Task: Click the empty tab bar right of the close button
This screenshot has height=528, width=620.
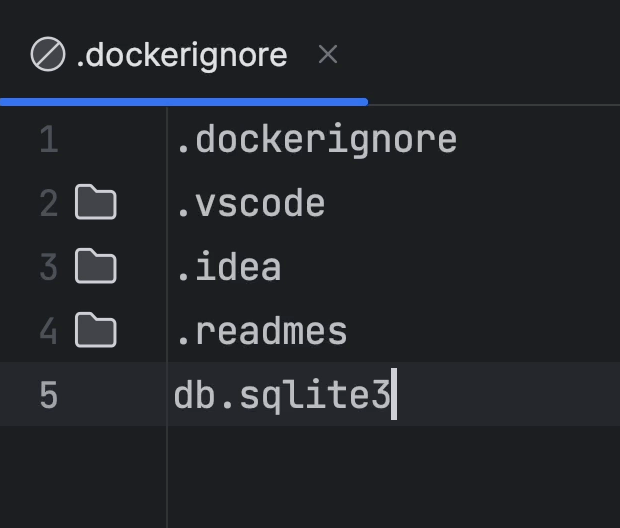Action: (490, 55)
